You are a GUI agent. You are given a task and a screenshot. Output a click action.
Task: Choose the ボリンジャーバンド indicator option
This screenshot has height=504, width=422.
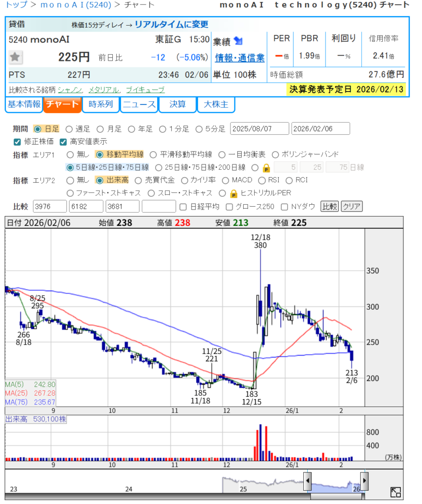click(x=275, y=155)
